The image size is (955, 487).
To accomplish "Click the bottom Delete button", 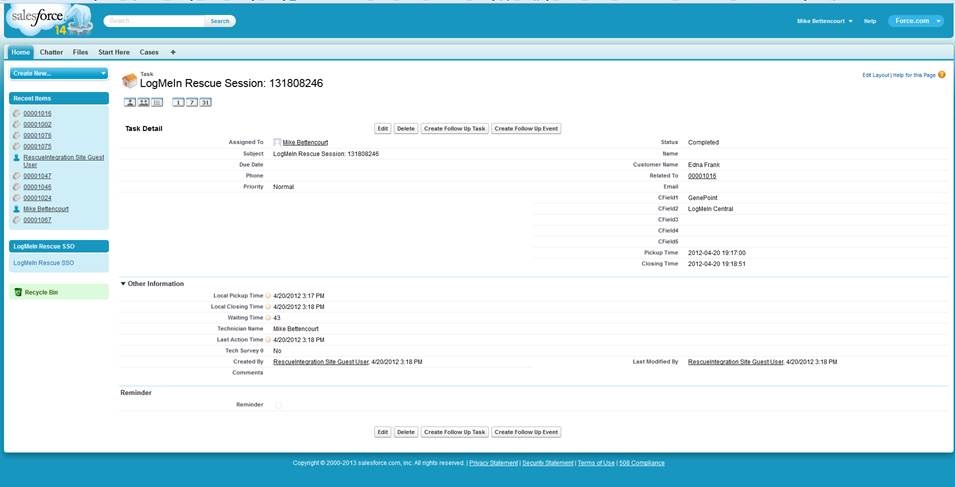I will point(406,432).
